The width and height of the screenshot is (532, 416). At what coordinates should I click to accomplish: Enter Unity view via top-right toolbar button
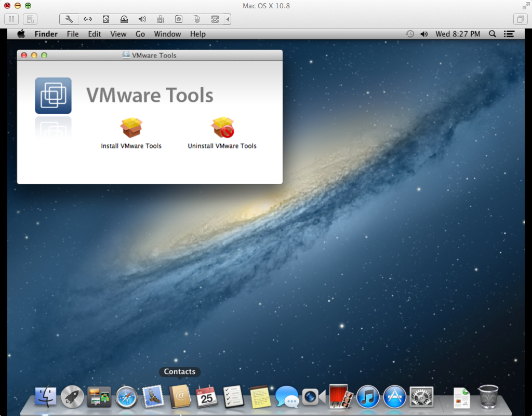coord(521,19)
